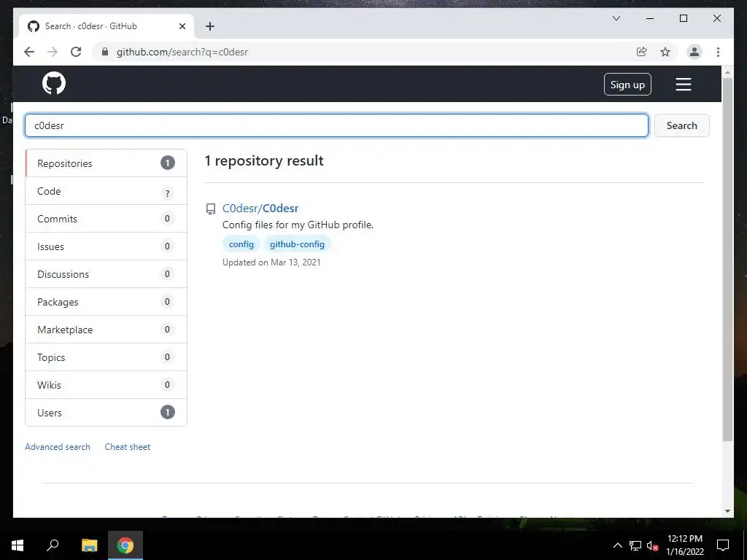Maximize the Chrome window
747x560 pixels.
[x=683, y=18]
